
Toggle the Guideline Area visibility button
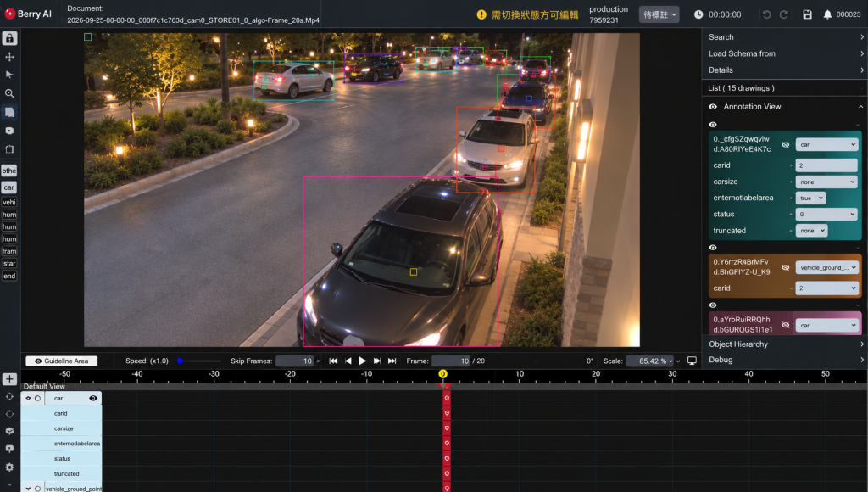tap(61, 361)
